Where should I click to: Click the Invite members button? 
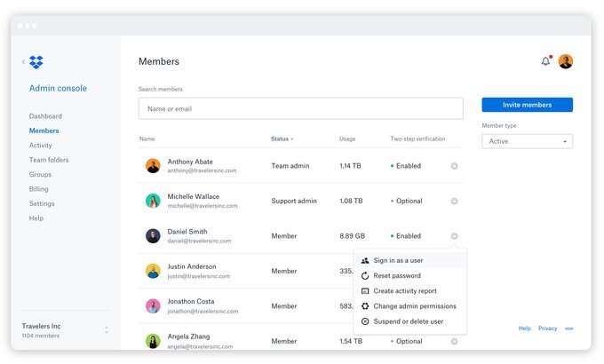coord(527,105)
